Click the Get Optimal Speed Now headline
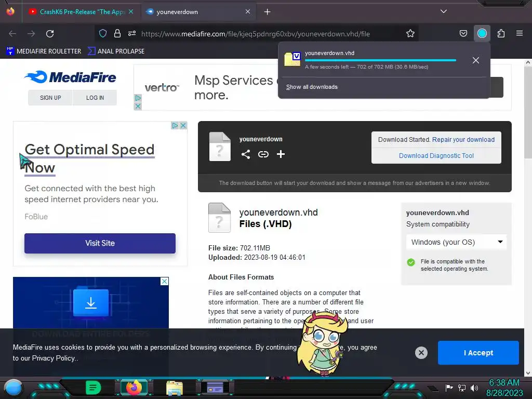Viewport: 532px width, 399px height. pyautogui.click(x=89, y=158)
